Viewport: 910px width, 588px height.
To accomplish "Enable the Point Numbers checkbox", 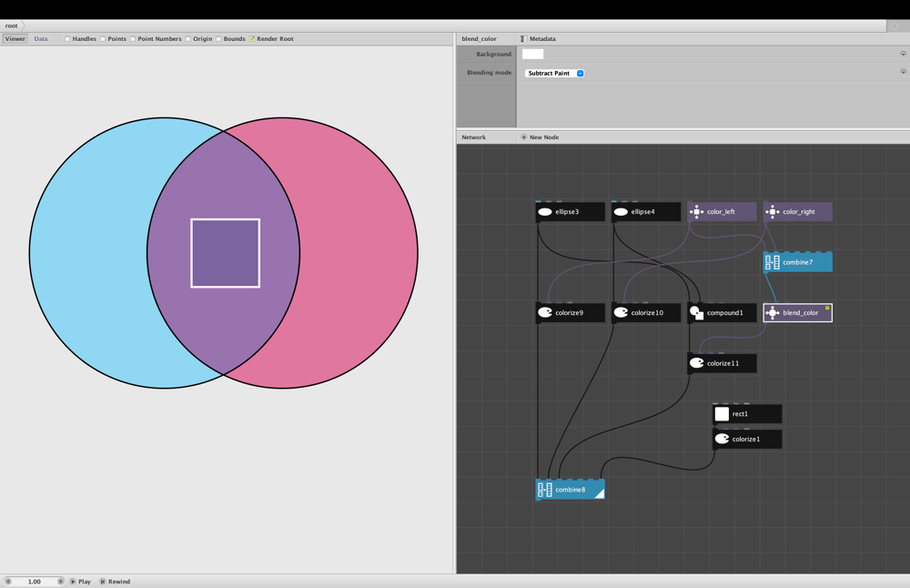I will (133, 39).
